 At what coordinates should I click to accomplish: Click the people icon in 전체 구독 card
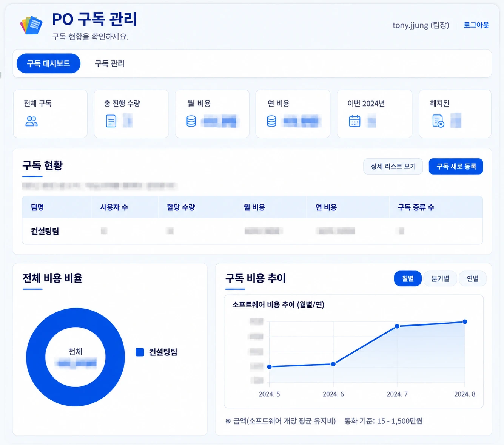tap(31, 121)
